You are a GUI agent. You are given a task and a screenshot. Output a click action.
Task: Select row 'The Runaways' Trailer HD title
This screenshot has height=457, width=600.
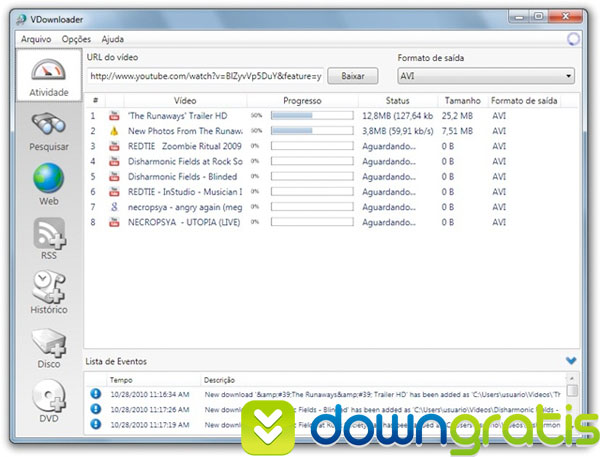[178, 116]
